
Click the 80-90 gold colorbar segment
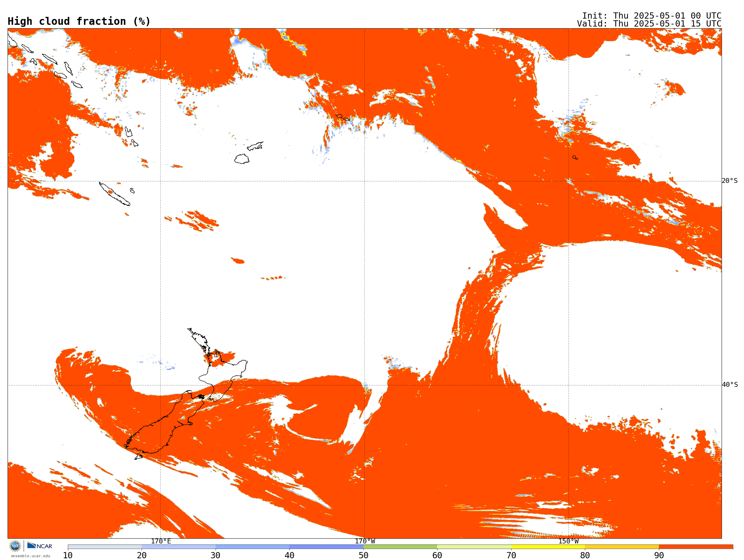coord(622,547)
